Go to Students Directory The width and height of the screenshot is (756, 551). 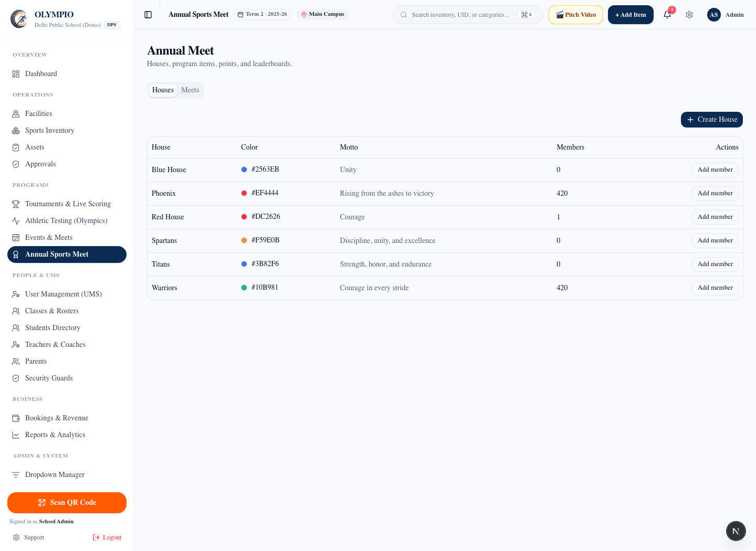coord(67,328)
